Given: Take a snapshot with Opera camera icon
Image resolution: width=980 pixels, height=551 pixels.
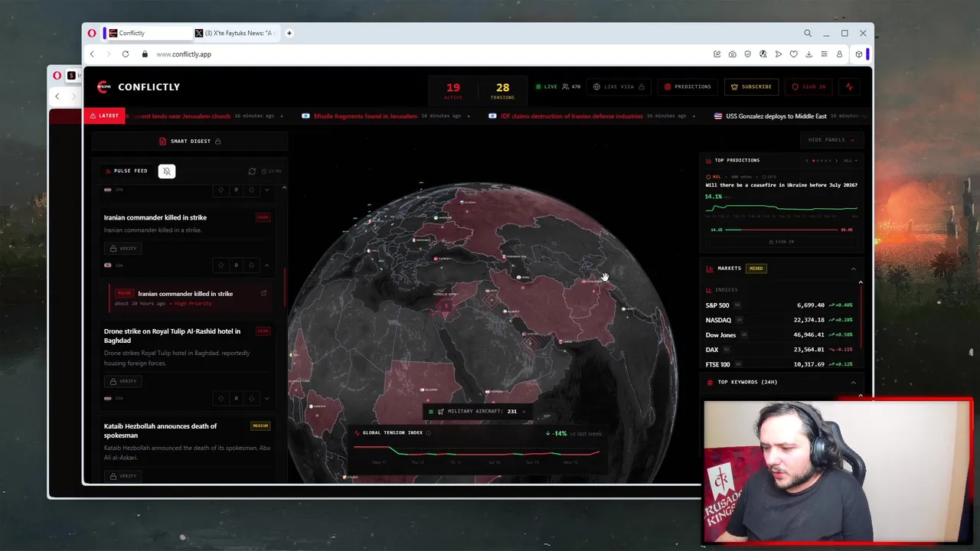Looking at the screenshot, I should pos(733,54).
